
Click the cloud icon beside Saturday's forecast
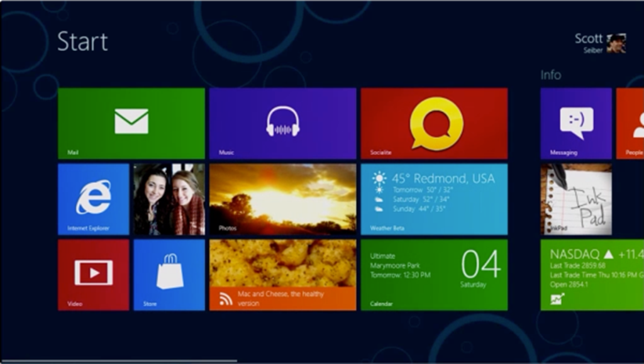point(379,199)
